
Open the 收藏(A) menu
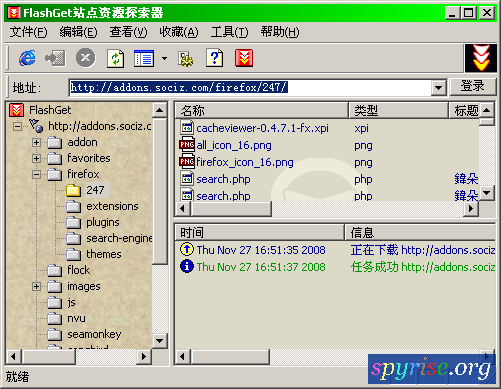pyautogui.click(x=179, y=32)
